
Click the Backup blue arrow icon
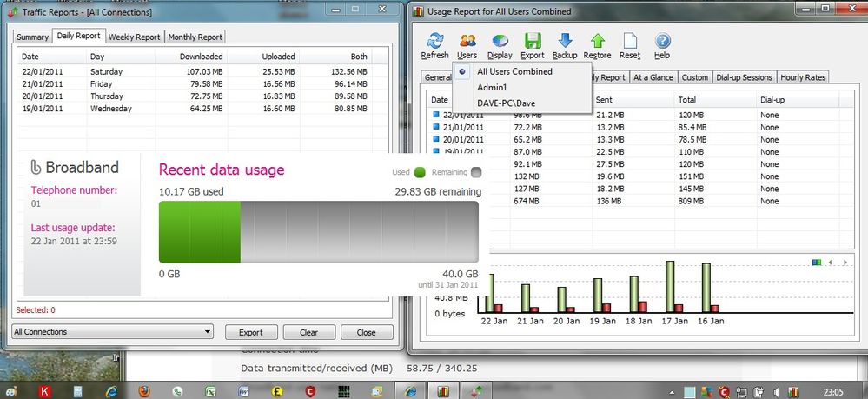point(565,42)
